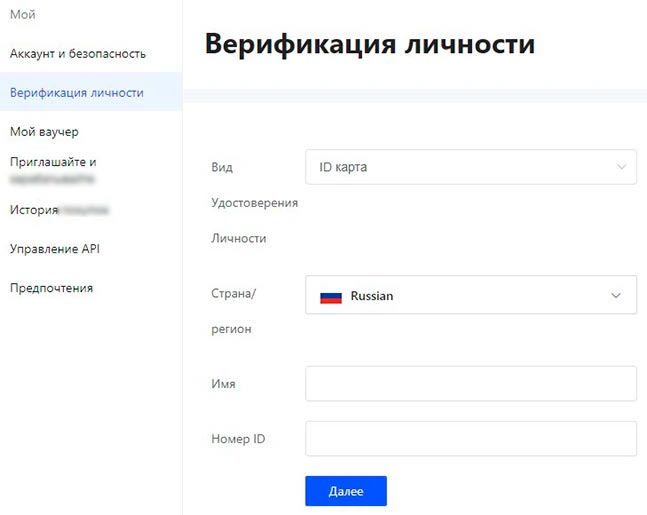Open the История sidebar entry
647x515 pixels.
pyautogui.click(x=35, y=210)
